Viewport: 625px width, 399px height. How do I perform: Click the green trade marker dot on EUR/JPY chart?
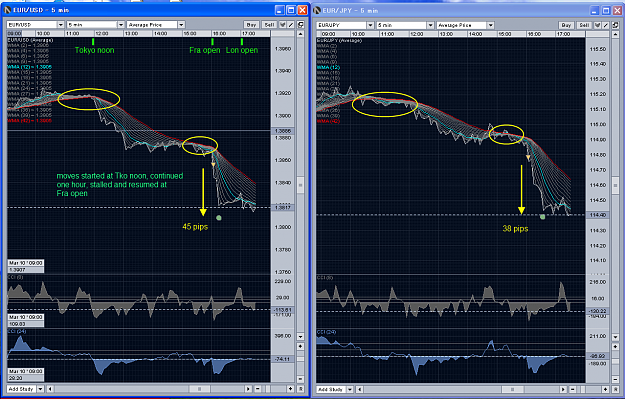(542, 217)
